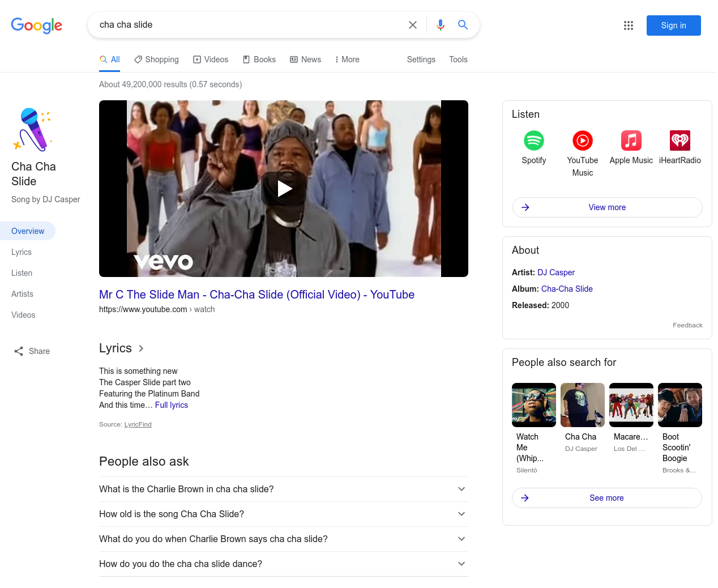Open search Settings
The height and width of the screenshot is (588, 718).
point(421,59)
